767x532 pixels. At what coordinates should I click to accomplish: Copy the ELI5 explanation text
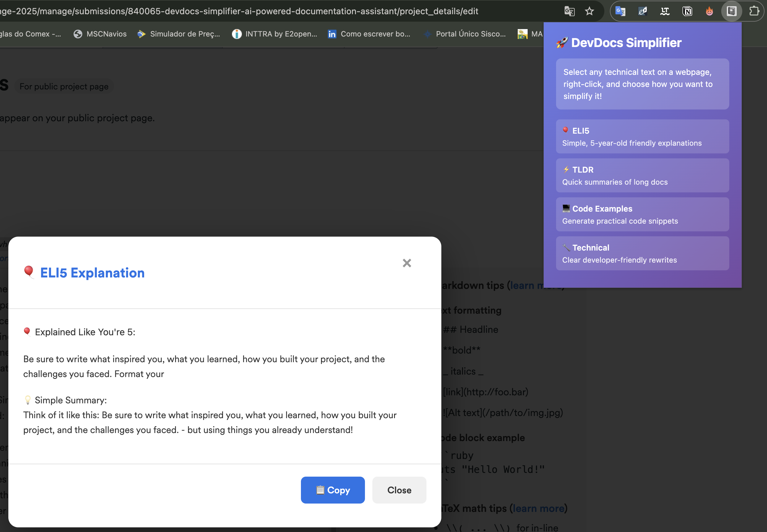point(332,490)
